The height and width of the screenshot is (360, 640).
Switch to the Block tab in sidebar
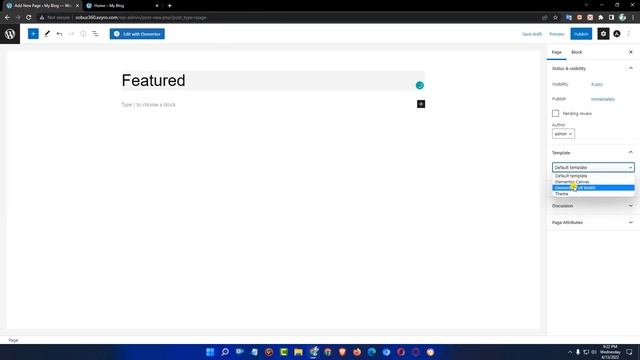tap(577, 52)
